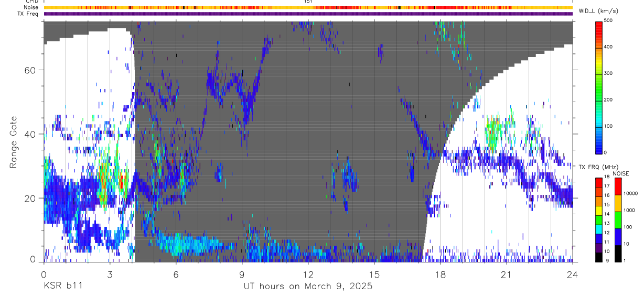Click the 12 MHz tick label
Viewport: 644px width, 297px height.
point(607,233)
